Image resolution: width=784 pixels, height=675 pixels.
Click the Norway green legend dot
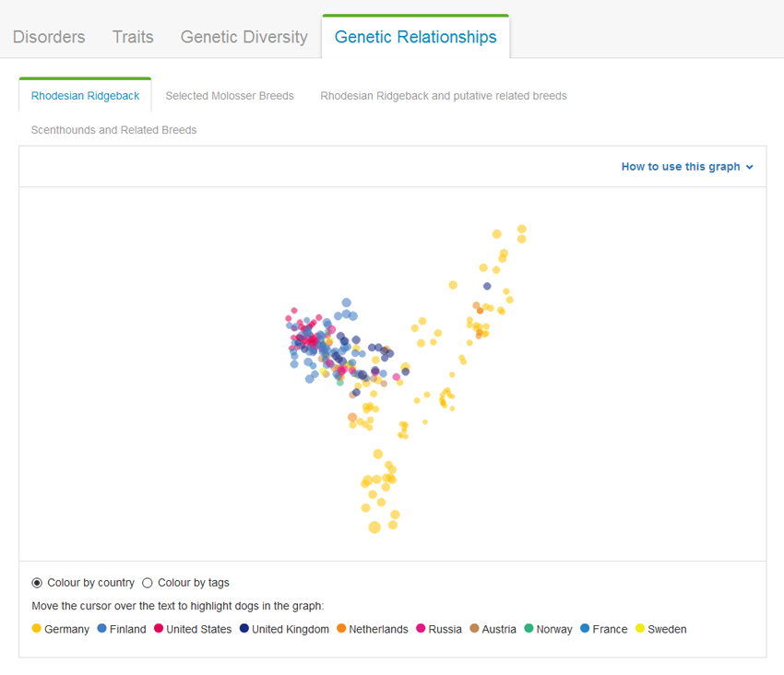pos(529,629)
